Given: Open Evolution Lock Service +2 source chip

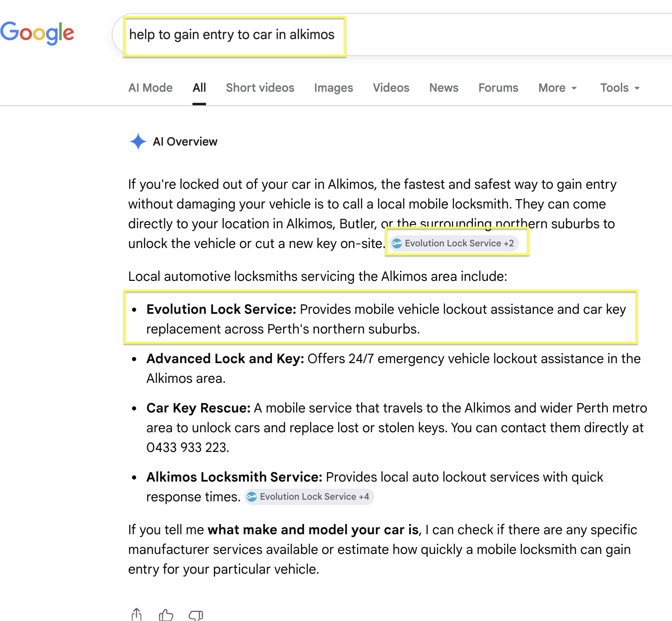Looking at the screenshot, I should pos(454,243).
